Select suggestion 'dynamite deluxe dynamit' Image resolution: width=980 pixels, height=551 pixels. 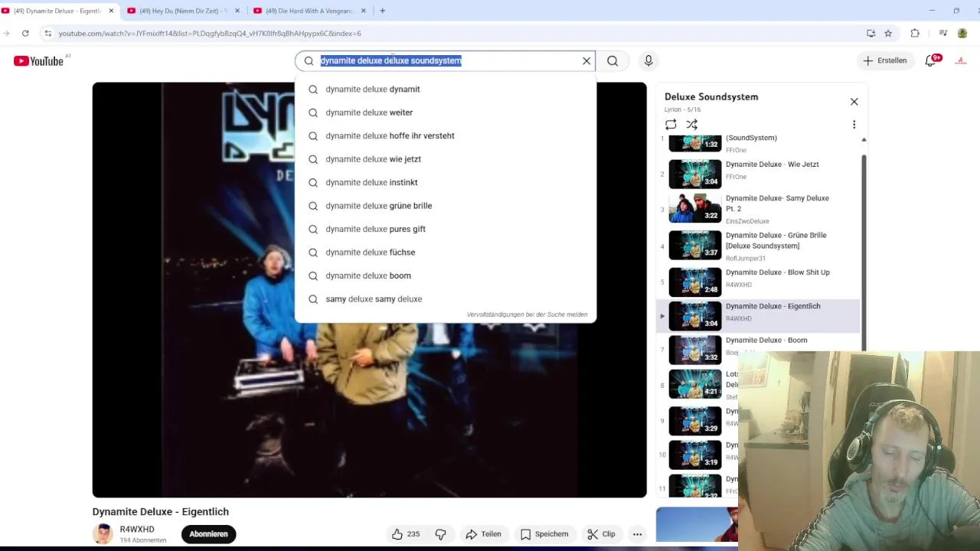[x=446, y=89]
